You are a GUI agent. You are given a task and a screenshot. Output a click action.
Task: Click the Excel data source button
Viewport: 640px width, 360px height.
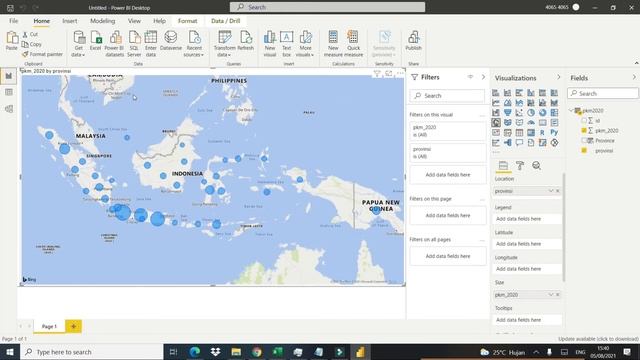point(96,41)
